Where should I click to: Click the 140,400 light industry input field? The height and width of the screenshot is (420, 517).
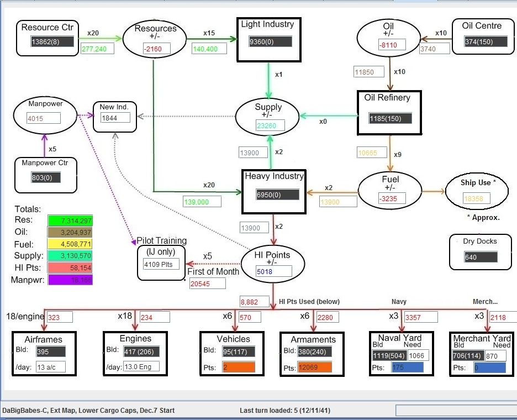point(209,49)
